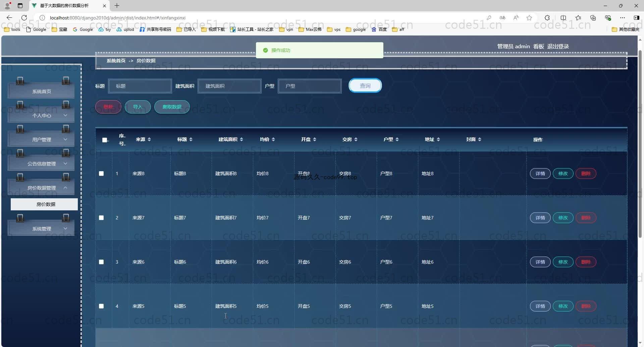This screenshot has height=347, width=644.
Task: Click the page vertical scrollbar
Action: 640,144
